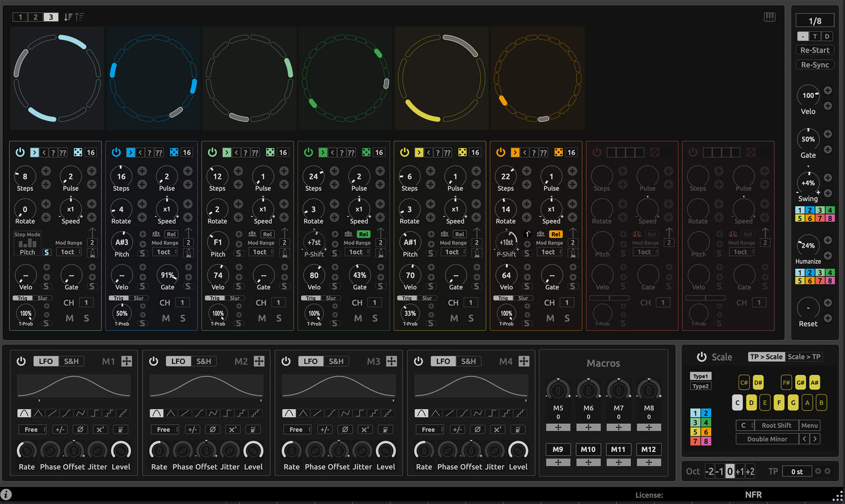Open the Free sync dropdown in M4
Viewport: 845px width, 504px height.
pyautogui.click(x=430, y=429)
